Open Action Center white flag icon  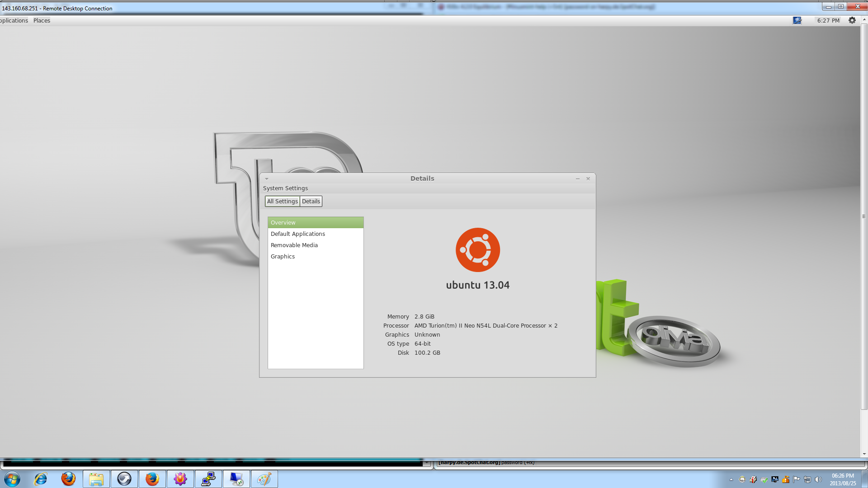(797, 479)
